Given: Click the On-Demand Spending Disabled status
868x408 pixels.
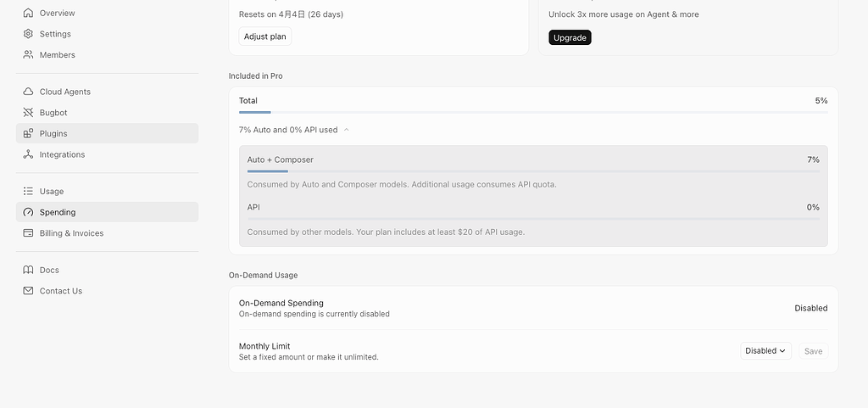Looking at the screenshot, I should tap(811, 309).
